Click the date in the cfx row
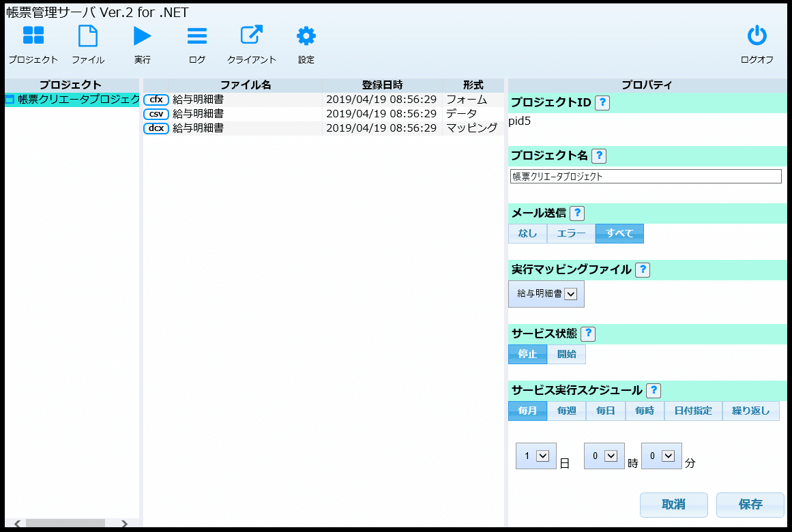Image resolution: width=792 pixels, height=532 pixels. [x=381, y=100]
